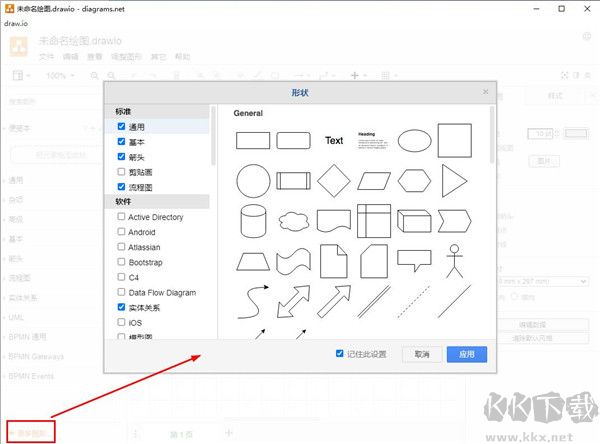Open the 100% zoom dropdown
The width and height of the screenshot is (600, 444).
click(x=60, y=75)
